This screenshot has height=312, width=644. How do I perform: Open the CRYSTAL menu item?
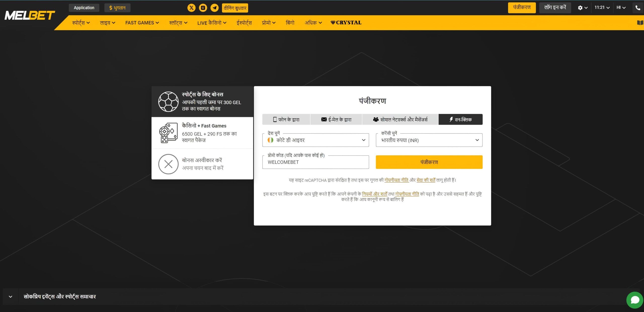click(x=346, y=22)
